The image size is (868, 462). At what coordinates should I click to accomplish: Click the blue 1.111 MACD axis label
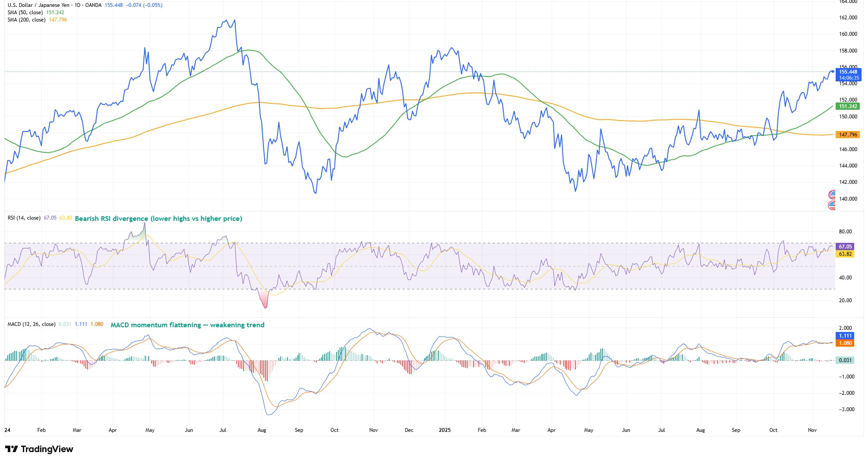[x=845, y=336]
